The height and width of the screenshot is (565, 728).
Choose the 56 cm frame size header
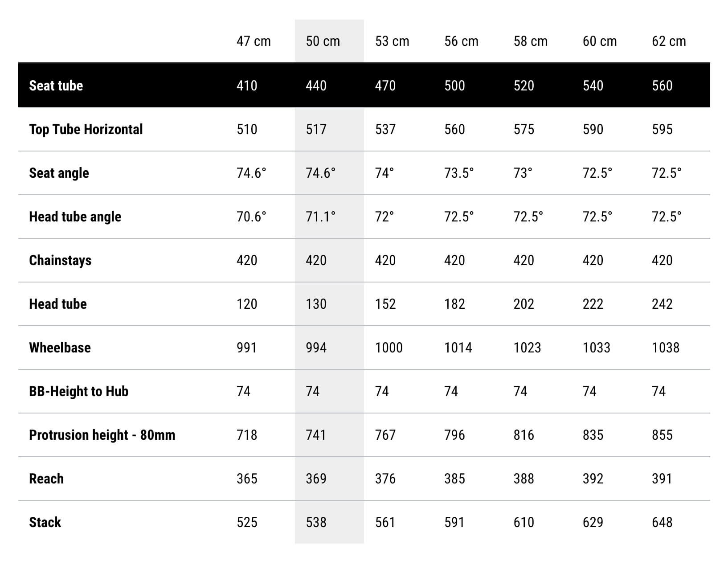point(461,41)
